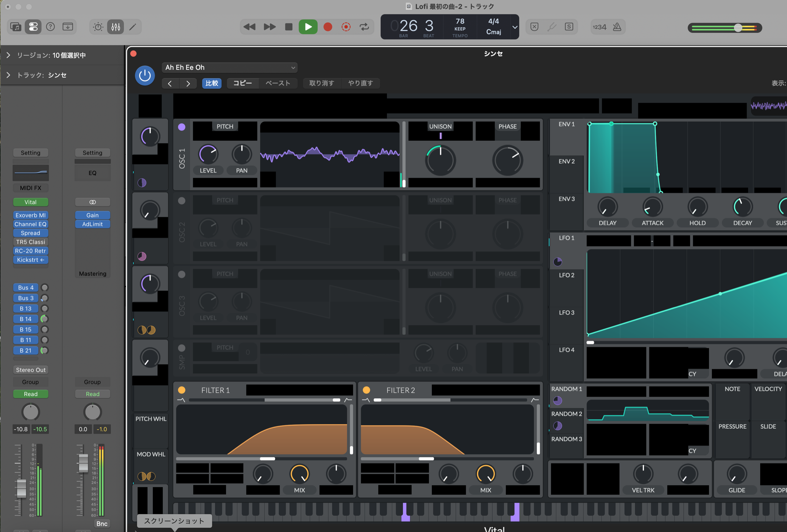Click the GLIDE knob

pyautogui.click(x=737, y=474)
